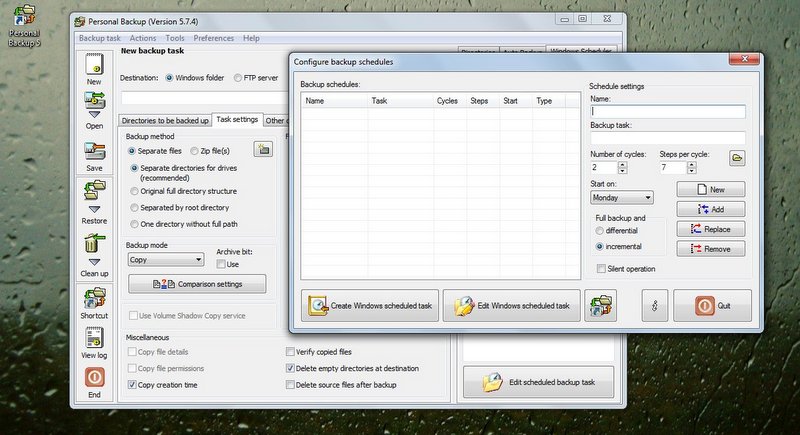
Task: Open Comparison settings
Action: pyautogui.click(x=197, y=284)
